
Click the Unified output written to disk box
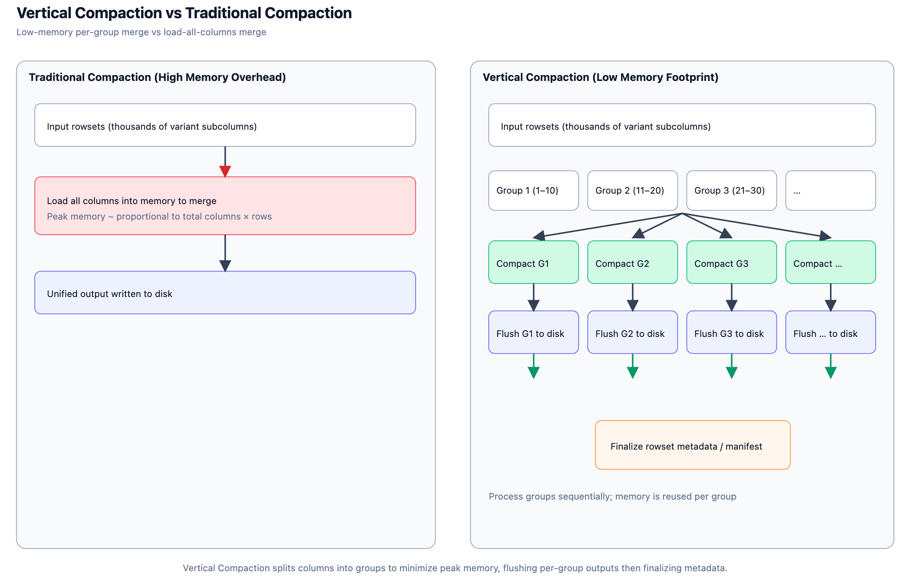225,293
